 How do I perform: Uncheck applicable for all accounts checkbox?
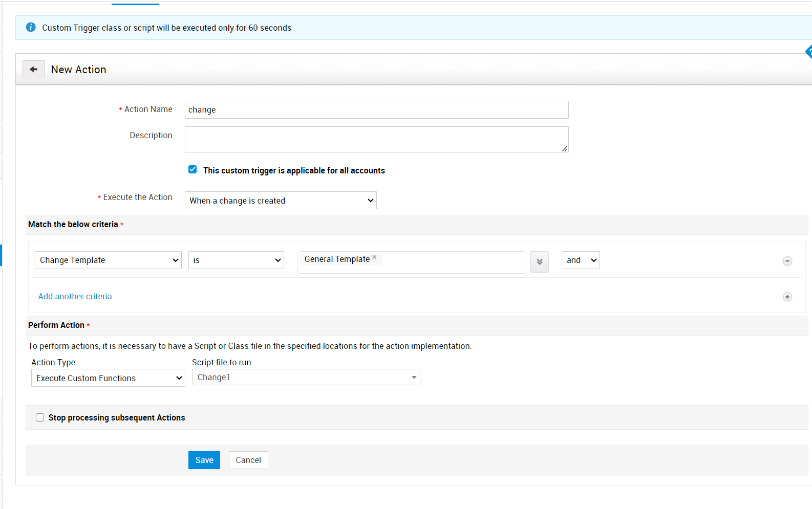point(193,170)
